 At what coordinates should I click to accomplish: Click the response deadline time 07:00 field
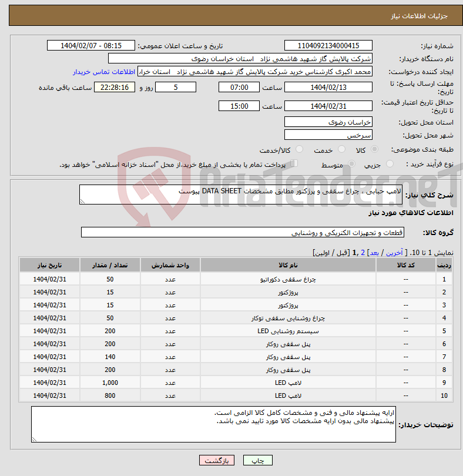pyautogui.click(x=239, y=88)
